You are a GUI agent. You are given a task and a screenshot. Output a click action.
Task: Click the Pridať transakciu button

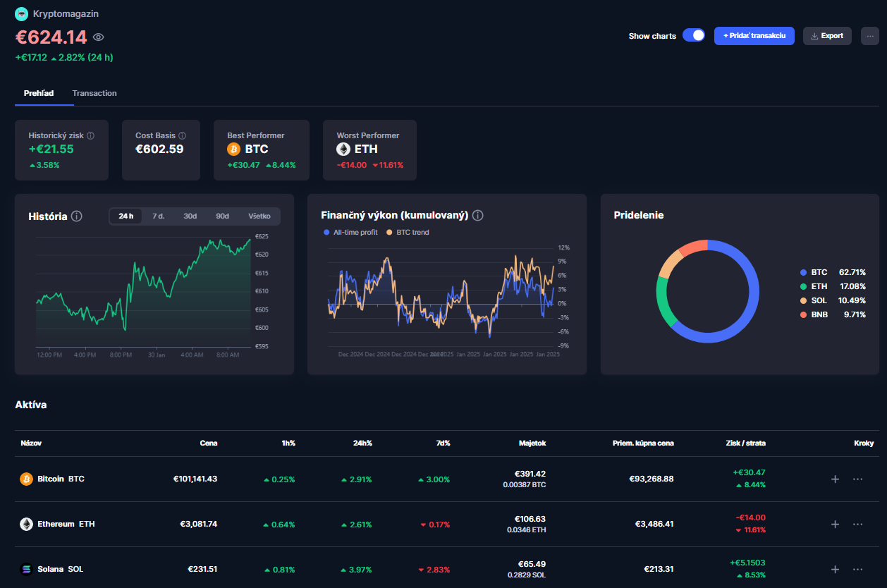tap(754, 36)
